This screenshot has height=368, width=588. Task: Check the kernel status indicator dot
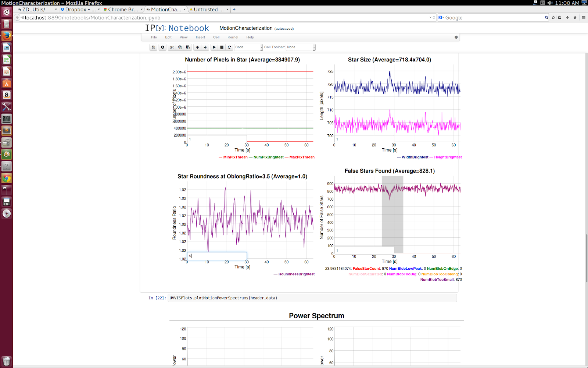click(456, 37)
